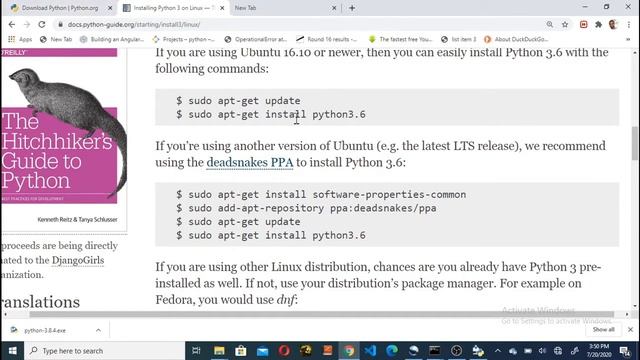Go back using the browser back arrow

pos(11,24)
